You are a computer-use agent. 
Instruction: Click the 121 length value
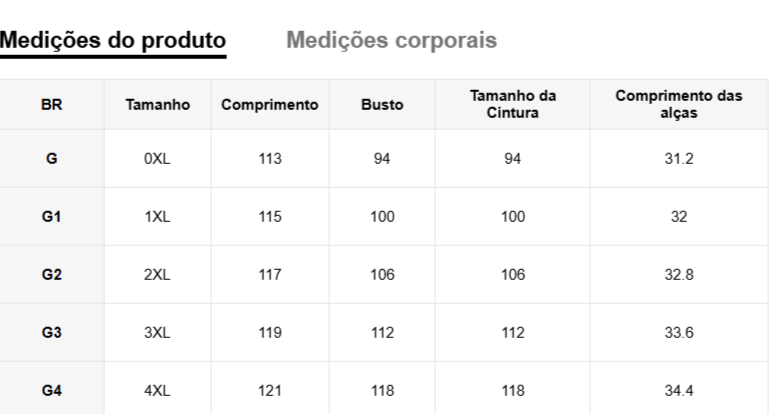coord(270,391)
